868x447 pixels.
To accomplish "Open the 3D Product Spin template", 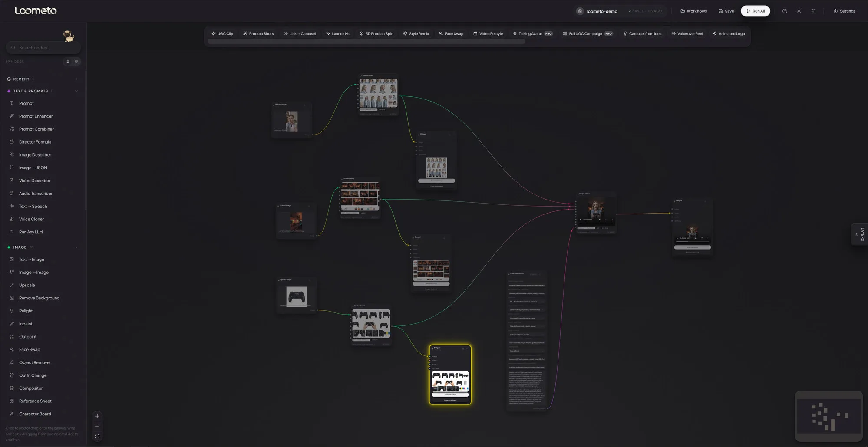I will pyautogui.click(x=376, y=34).
